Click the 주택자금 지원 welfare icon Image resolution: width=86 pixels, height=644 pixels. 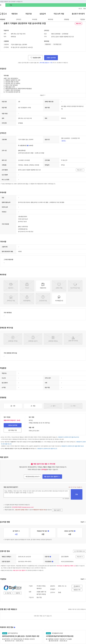(x=11, y=298)
